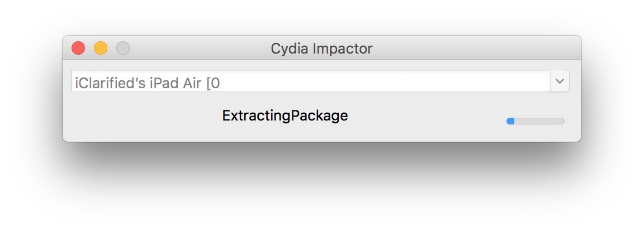Click the ExtractingPackage status label
This screenshot has width=644, height=231.
(x=285, y=116)
